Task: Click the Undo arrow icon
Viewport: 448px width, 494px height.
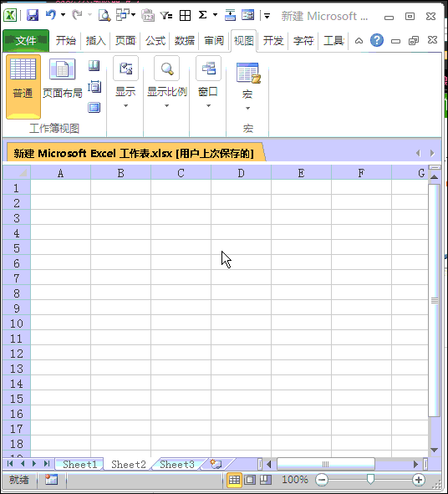Action: 51,14
